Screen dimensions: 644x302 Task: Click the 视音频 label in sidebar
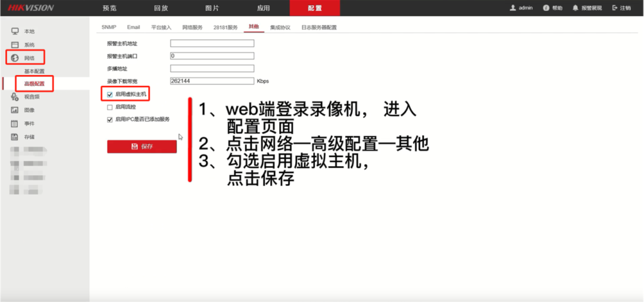click(x=32, y=97)
